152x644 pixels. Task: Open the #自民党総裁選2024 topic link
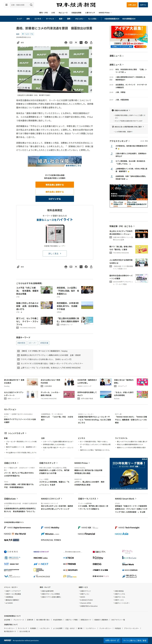(112, 19)
